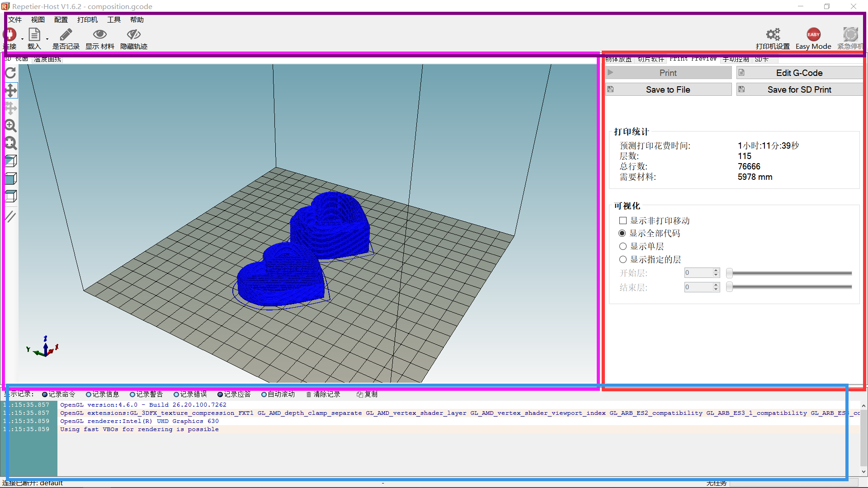868x488 pixels.
Task: Toggle hide travel path icon (隐藏轨迹)
Action: coord(133,35)
